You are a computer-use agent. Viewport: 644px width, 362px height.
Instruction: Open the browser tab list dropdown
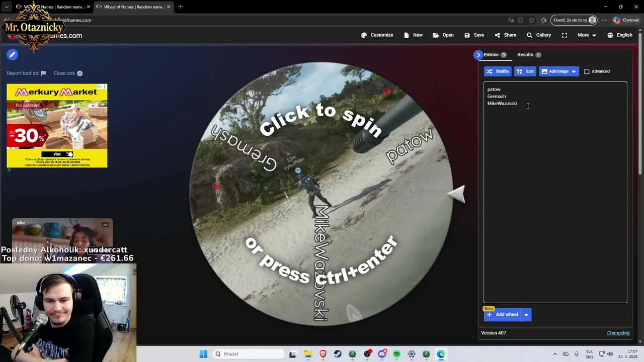tap(6, 7)
